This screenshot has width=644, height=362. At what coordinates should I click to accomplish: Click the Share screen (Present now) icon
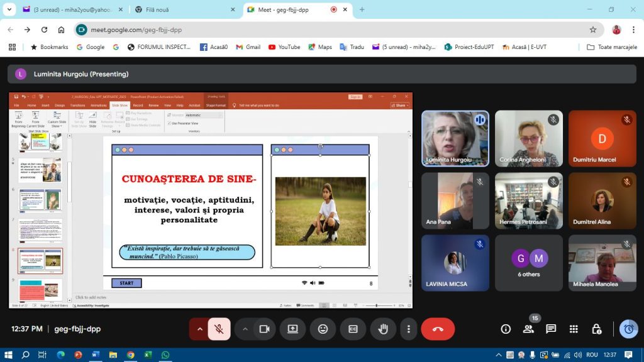[x=292, y=329]
